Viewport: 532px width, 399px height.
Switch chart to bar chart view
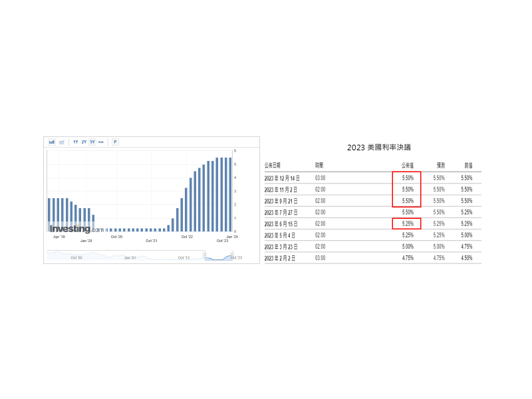click(x=52, y=142)
